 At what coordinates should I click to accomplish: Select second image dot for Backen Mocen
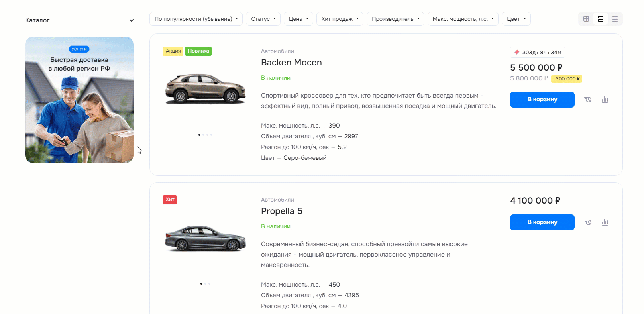tap(203, 135)
